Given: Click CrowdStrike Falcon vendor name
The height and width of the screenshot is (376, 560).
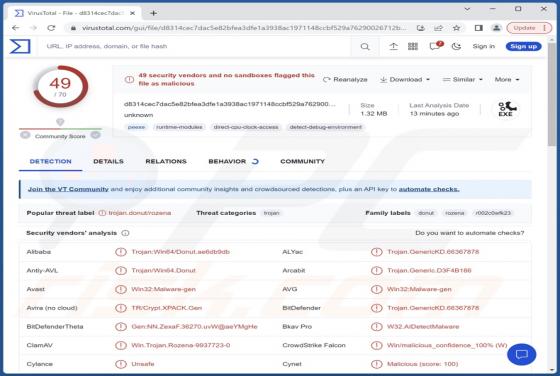Looking at the screenshot, I should (314, 345).
